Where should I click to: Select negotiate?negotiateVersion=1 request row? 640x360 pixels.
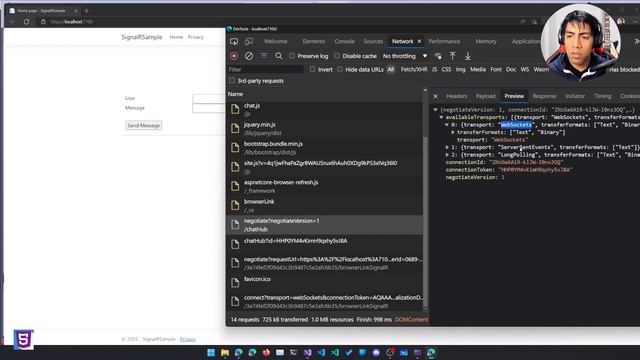[325, 225]
